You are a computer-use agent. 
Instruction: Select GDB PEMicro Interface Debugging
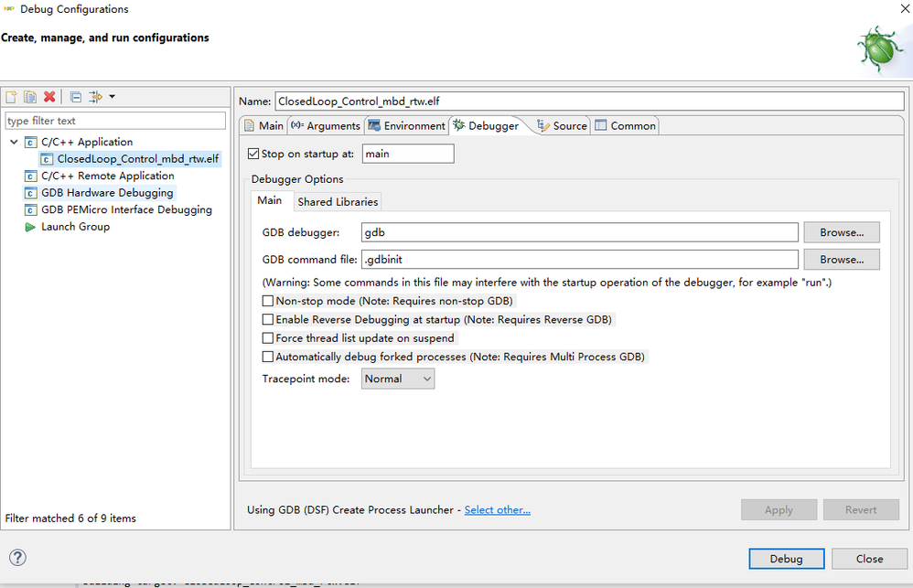[x=126, y=209]
